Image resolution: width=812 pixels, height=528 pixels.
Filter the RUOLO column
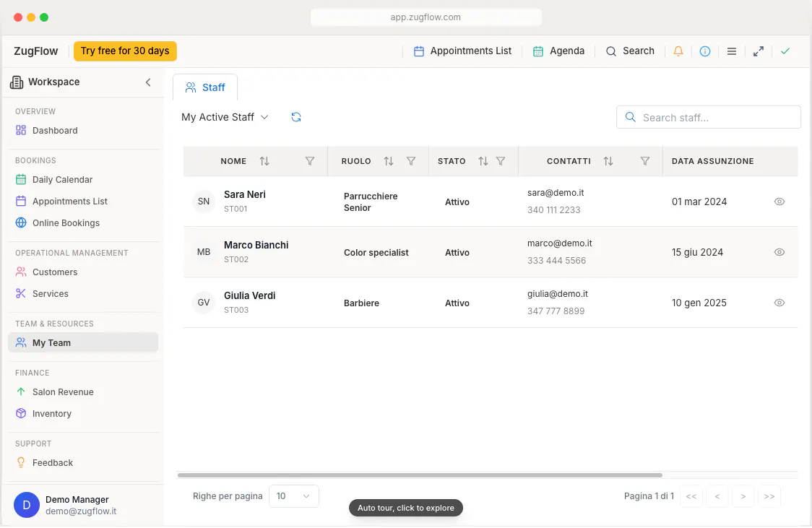[410, 161]
